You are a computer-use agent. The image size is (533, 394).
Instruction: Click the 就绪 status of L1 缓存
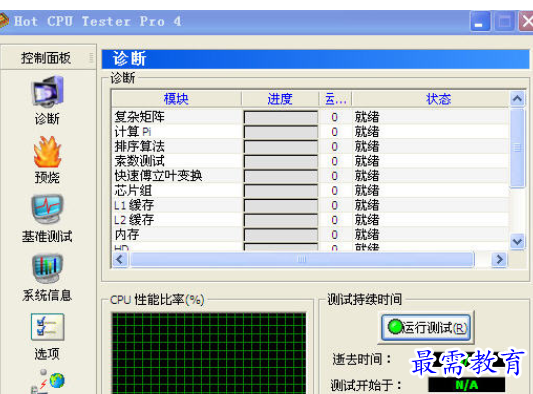tap(367, 205)
